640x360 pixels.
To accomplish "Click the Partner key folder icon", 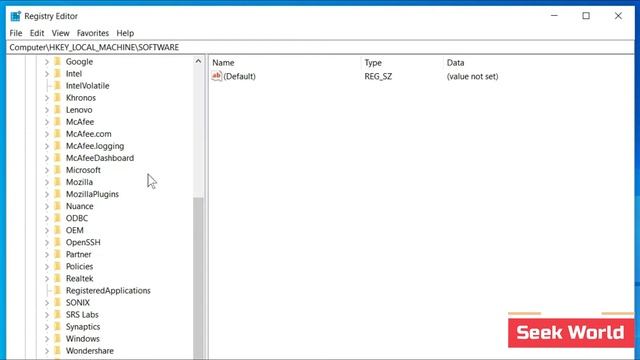I will click(x=58, y=254).
